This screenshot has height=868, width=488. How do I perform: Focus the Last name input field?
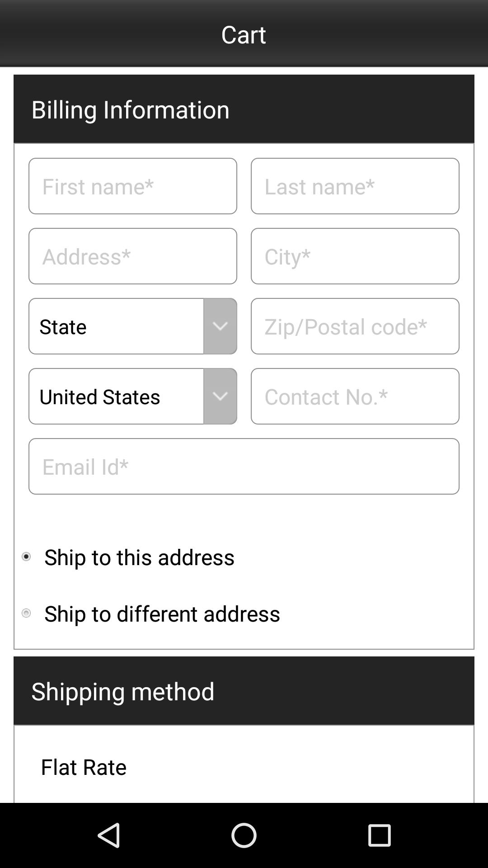pos(355,186)
